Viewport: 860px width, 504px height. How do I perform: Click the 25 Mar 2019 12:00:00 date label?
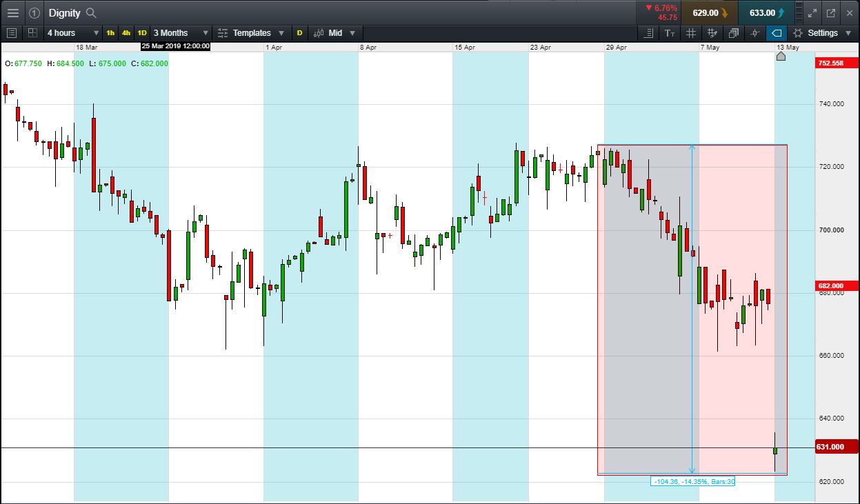coord(175,47)
